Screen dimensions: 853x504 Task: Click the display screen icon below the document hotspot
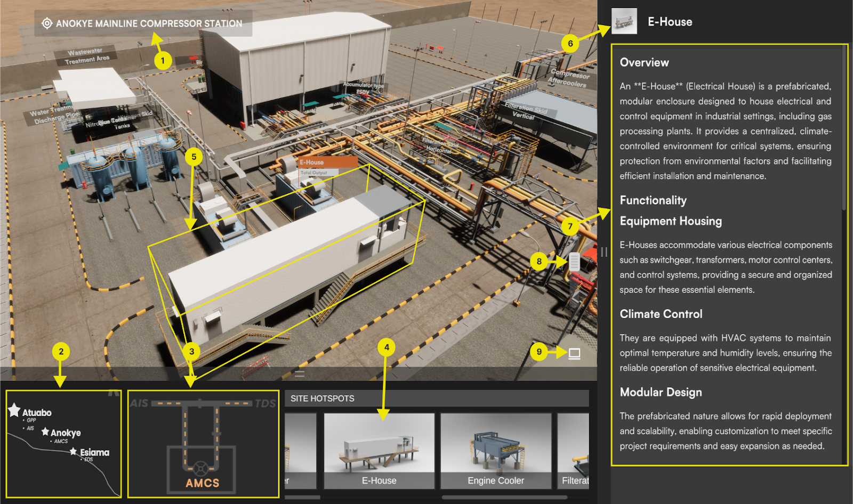pos(573,351)
